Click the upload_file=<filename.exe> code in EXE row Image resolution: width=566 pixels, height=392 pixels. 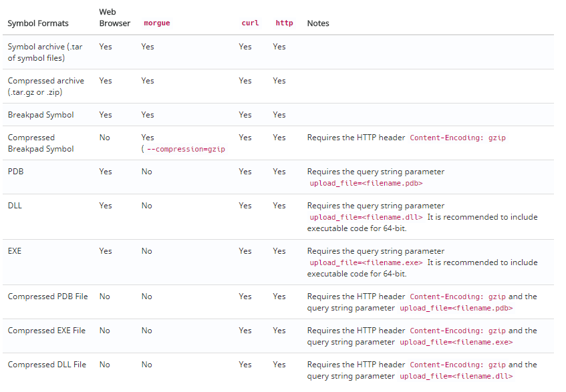(366, 262)
